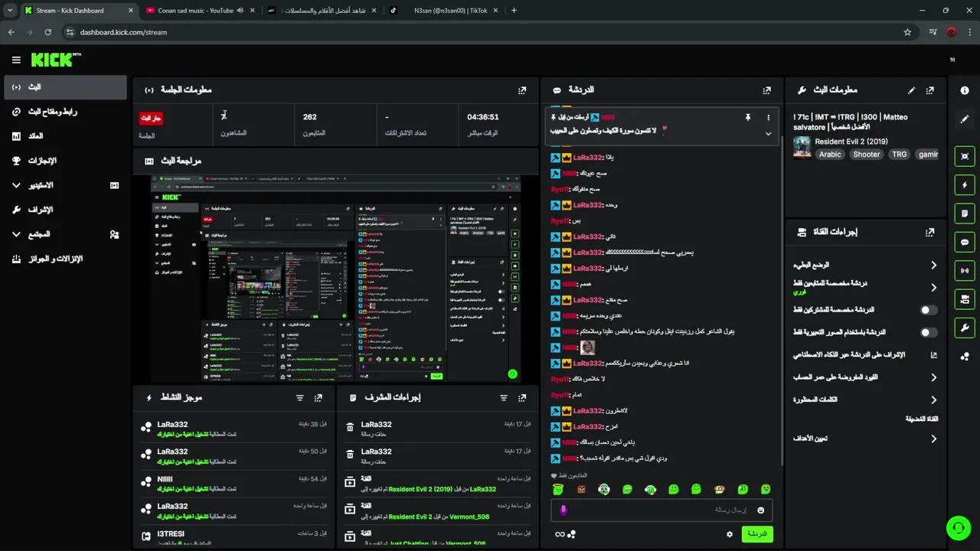Select the green screen-capture icon in right sidebar

(x=965, y=156)
